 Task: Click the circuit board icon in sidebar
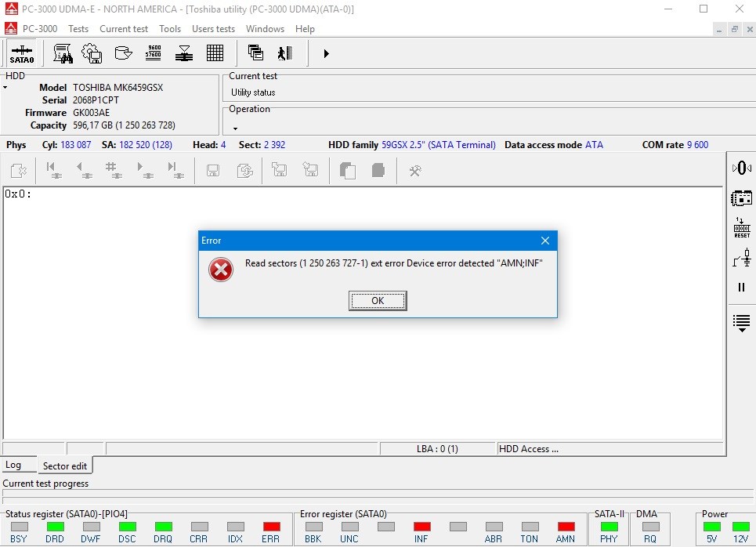pyautogui.click(x=741, y=197)
